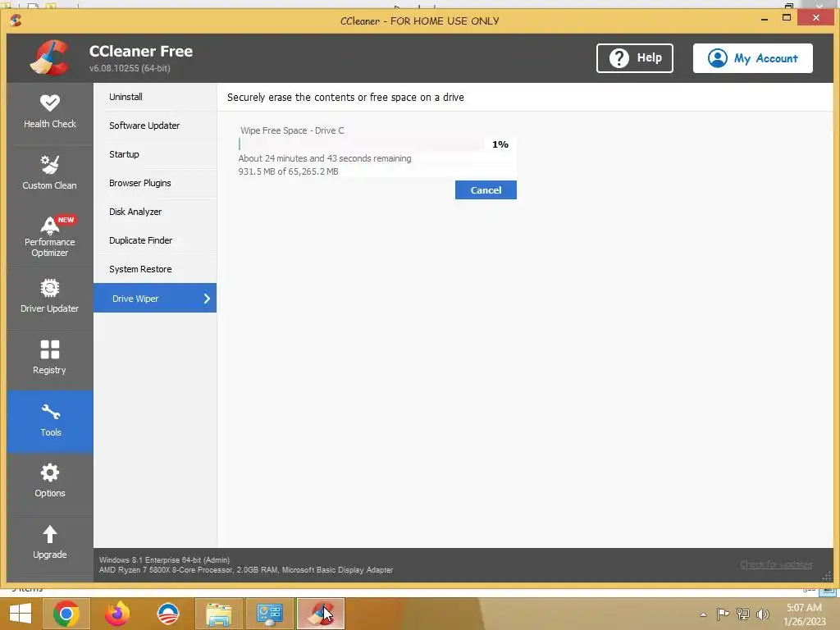
Task: Click the wipe progress bar
Action: [360, 144]
